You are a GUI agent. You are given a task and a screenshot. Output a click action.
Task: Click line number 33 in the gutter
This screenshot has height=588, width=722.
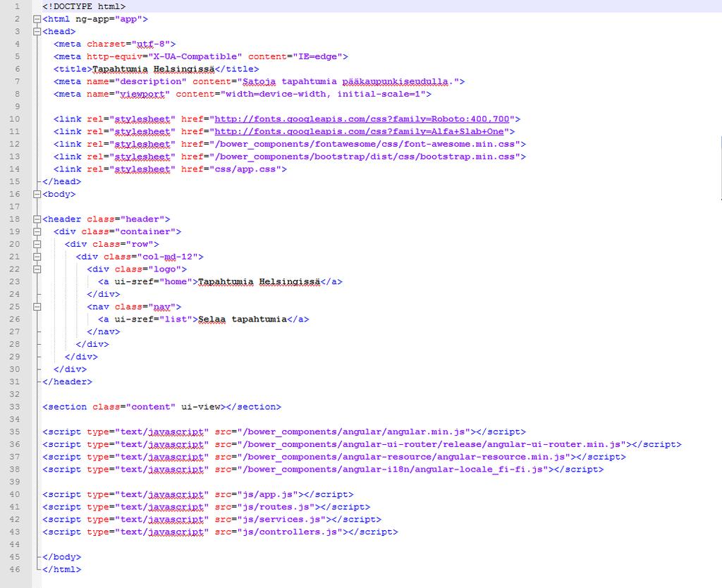click(15, 407)
